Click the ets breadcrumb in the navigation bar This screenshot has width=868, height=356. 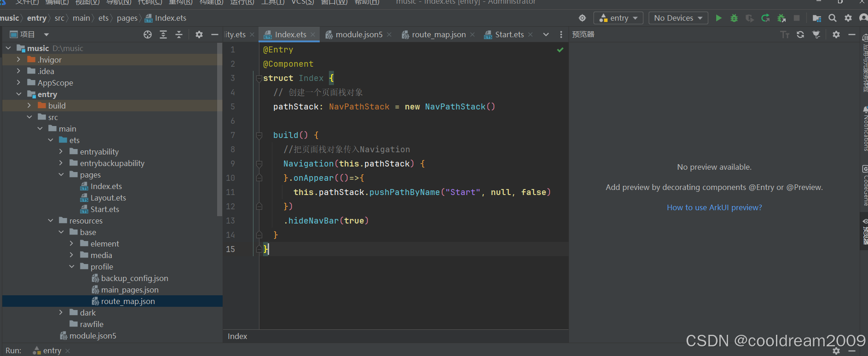[x=103, y=18]
